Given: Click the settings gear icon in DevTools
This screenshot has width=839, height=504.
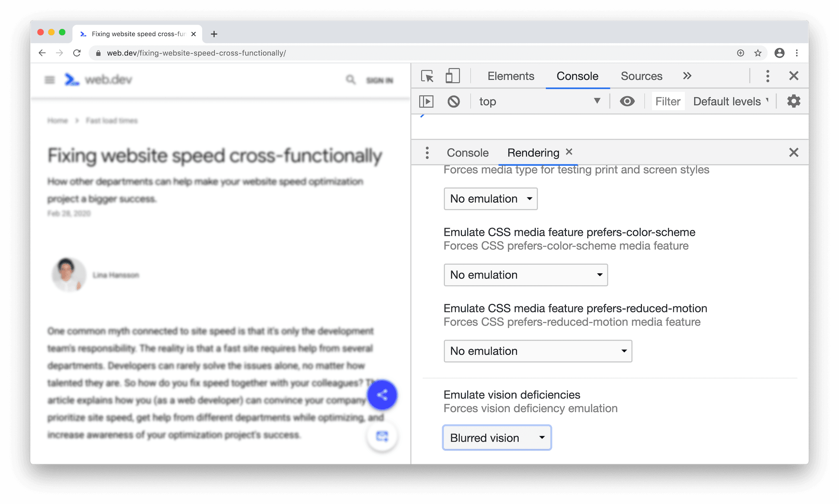Looking at the screenshot, I should (x=794, y=101).
